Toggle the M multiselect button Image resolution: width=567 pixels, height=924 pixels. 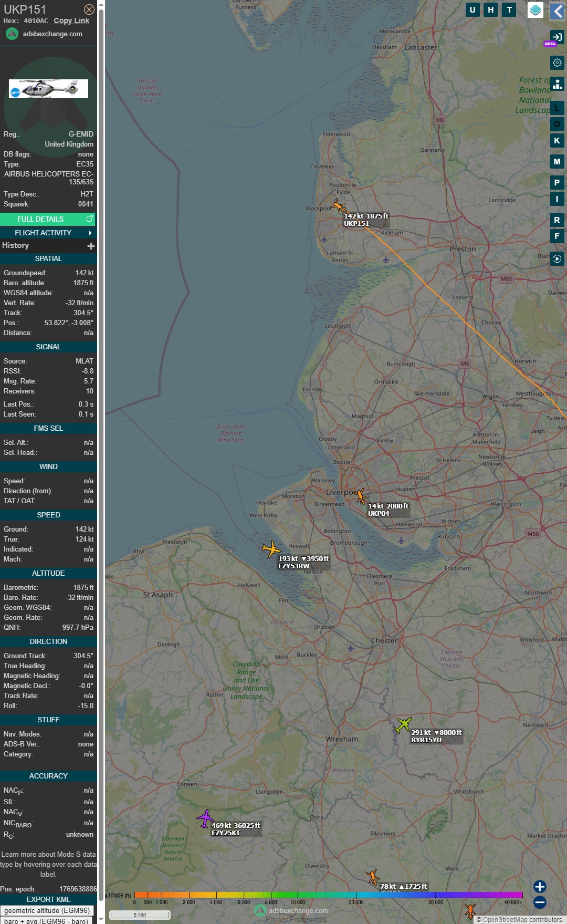pyautogui.click(x=557, y=162)
